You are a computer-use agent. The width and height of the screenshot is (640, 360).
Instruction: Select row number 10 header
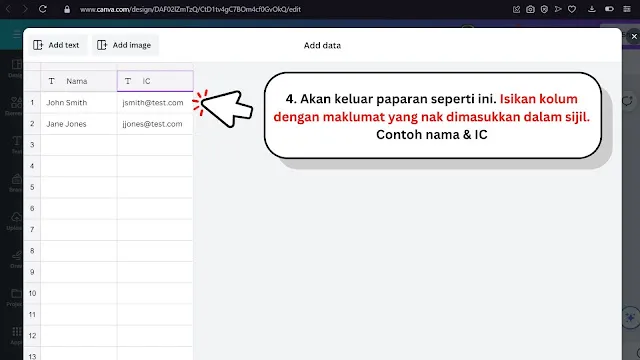32,293
